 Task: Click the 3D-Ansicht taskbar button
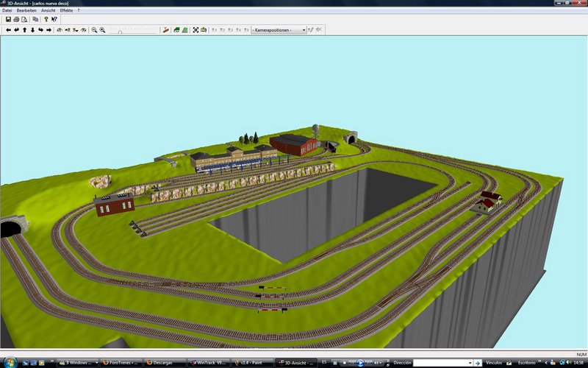296,363
